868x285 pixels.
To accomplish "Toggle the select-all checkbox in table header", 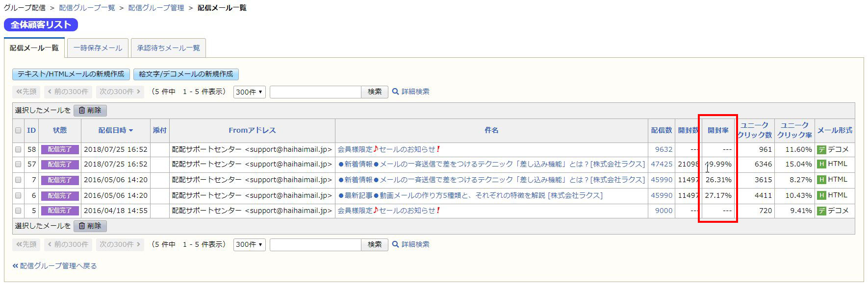I will [18, 130].
